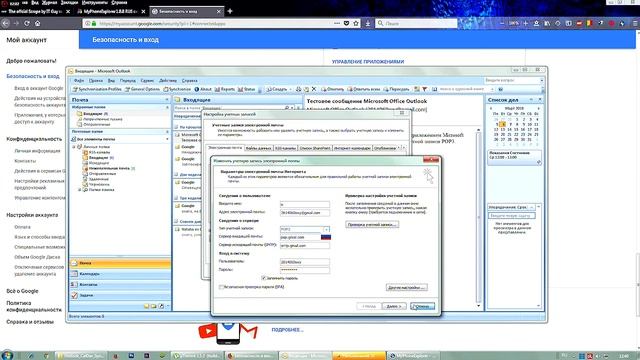Switch to Файлы данных tab
This screenshot has width=640, height=360.
[258, 148]
